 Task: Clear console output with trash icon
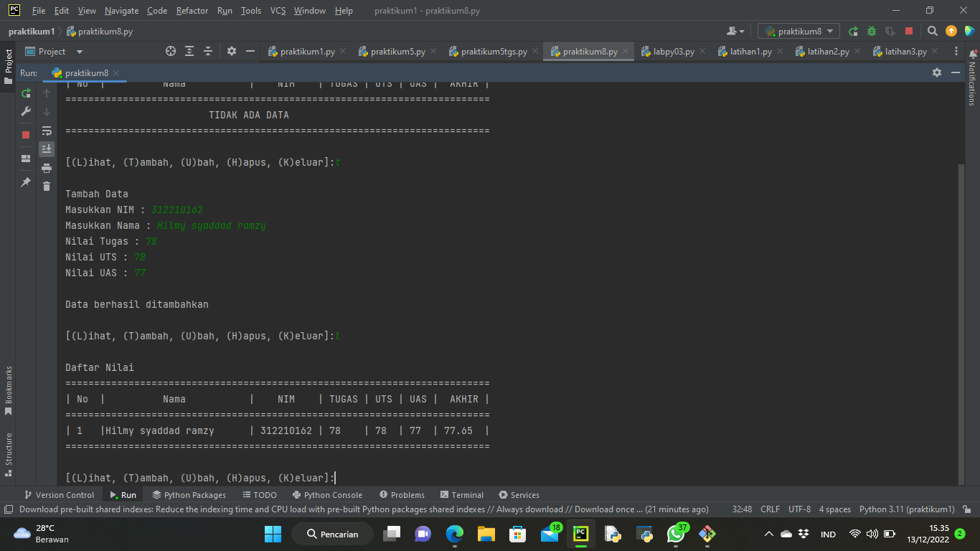click(x=46, y=184)
